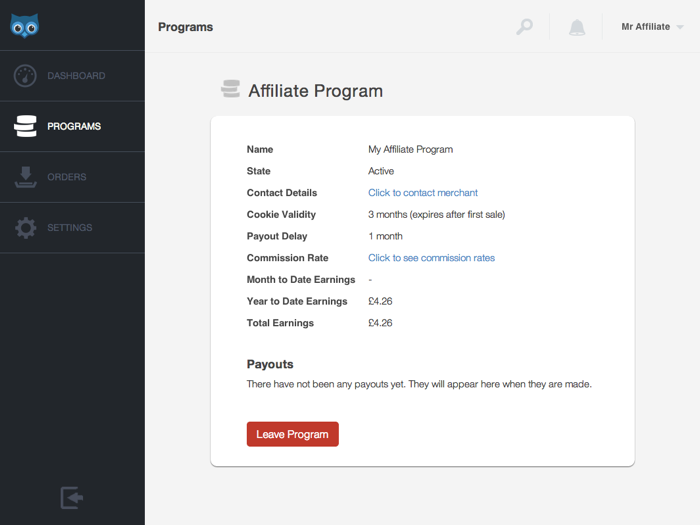700x525 pixels.
Task: Open the Orders download icon
Action: [x=25, y=177]
